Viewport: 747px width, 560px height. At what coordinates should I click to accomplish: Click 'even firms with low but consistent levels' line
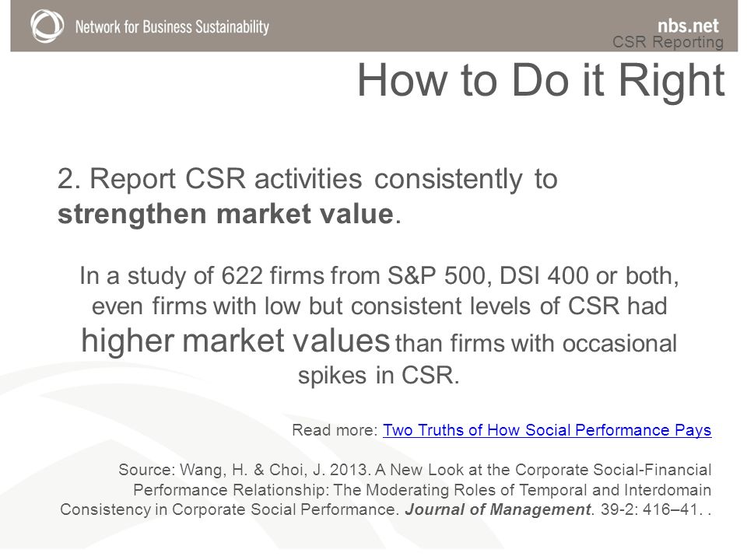(379, 306)
